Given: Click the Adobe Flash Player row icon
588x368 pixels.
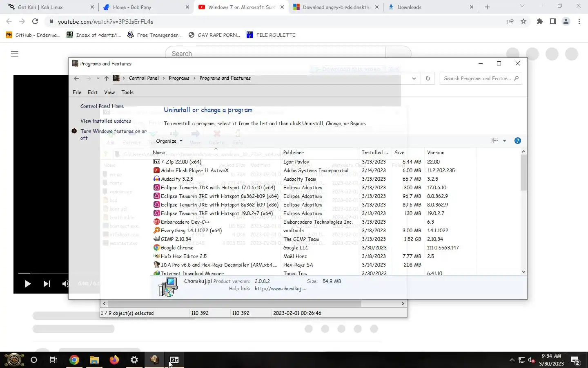Looking at the screenshot, I should pyautogui.click(x=156, y=171).
